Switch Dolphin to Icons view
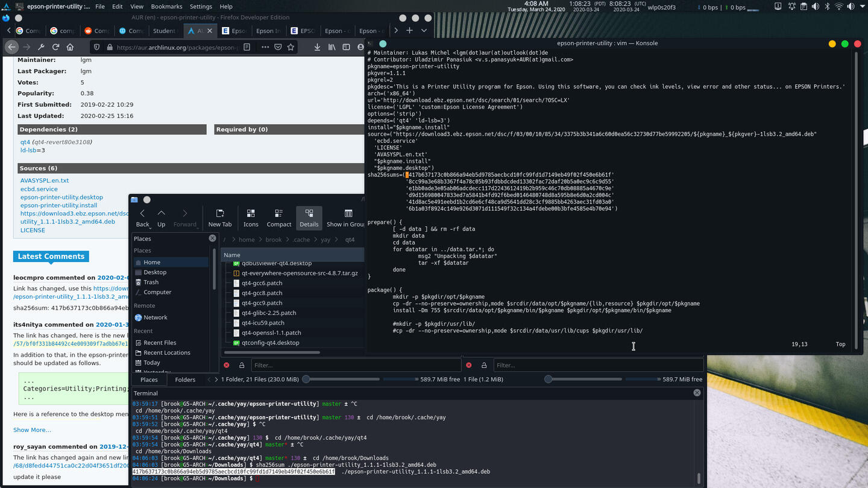Image resolution: width=868 pixels, height=488 pixels. [251, 218]
